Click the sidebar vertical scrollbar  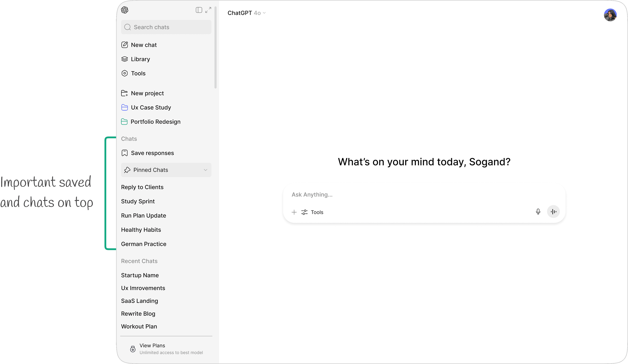tap(215, 47)
